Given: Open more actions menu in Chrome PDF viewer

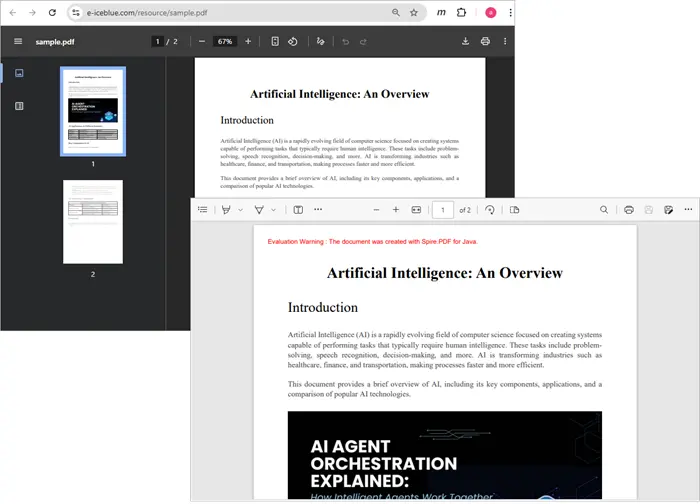Looking at the screenshot, I should [x=505, y=42].
